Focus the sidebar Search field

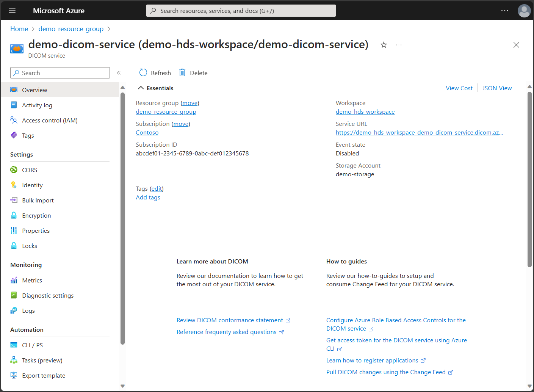[60, 73]
